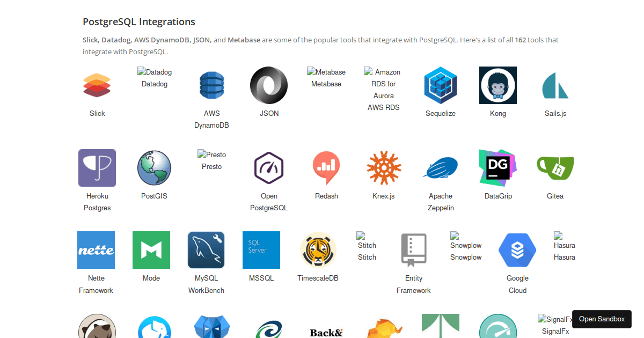Select the Knex.js orange gear logo

point(383,167)
